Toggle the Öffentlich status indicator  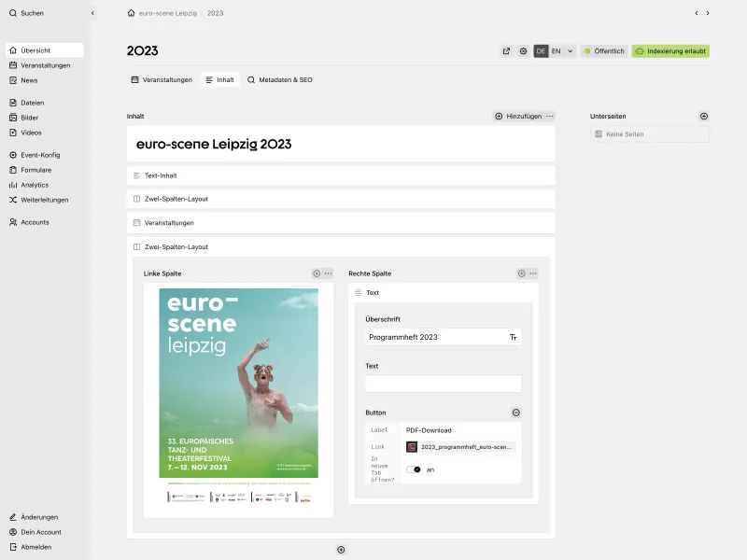607,52
